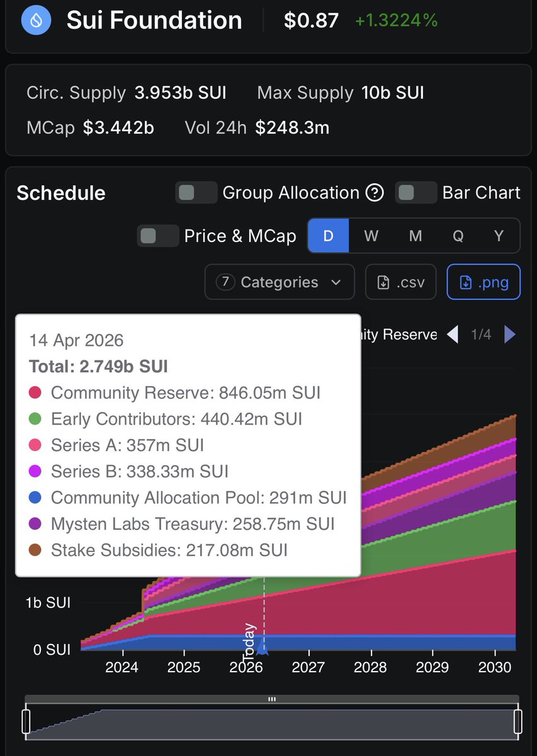Click left handle of range slider

point(26,721)
